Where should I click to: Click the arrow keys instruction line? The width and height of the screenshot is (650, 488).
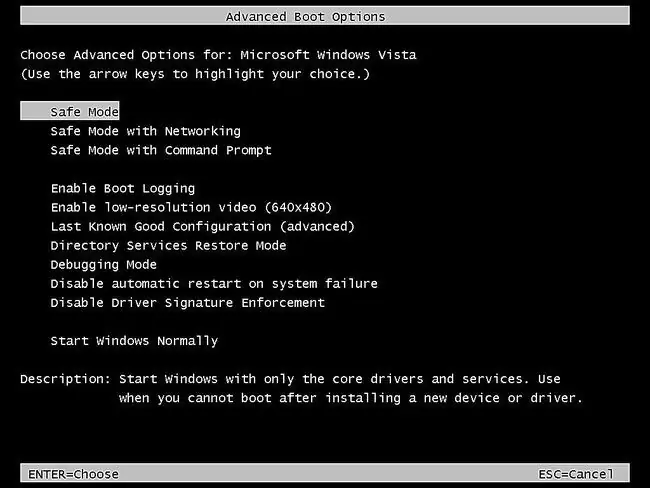point(195,74)
